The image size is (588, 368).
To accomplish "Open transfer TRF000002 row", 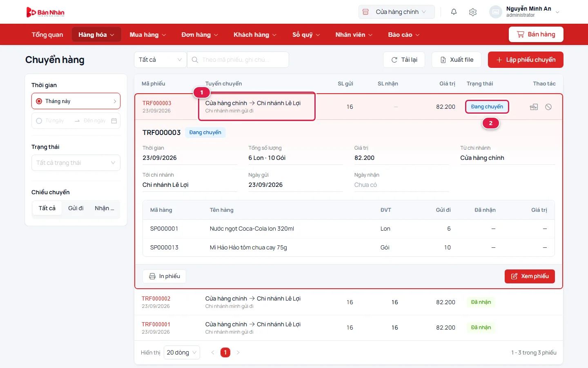I will tap(348, 302).
